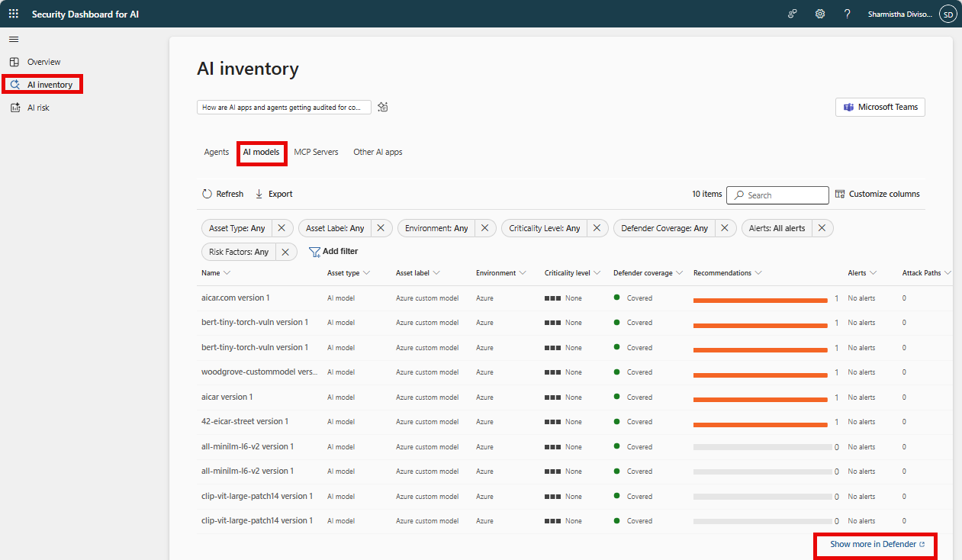Sort by the Criticality level column header
Image resolution: width=962 pixels, height=560 pixels.
pyautogui.click(x=573, y=273)
